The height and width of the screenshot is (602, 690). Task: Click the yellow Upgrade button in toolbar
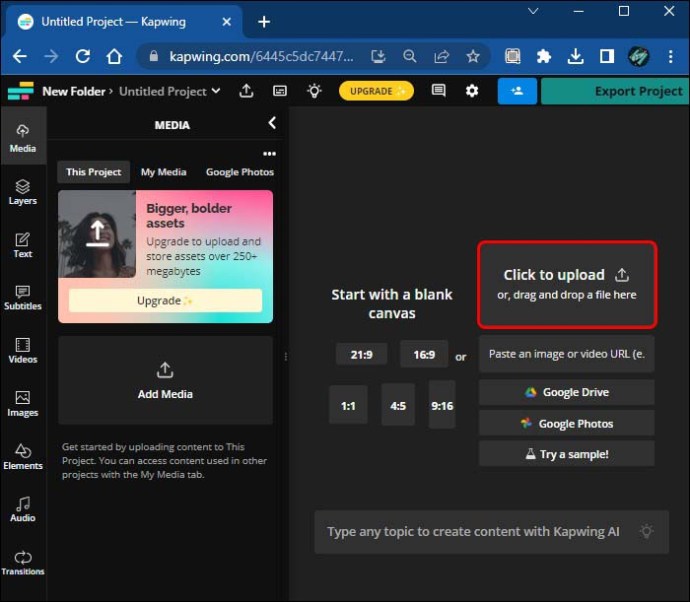pyautogui.click(x=376, y=91)
